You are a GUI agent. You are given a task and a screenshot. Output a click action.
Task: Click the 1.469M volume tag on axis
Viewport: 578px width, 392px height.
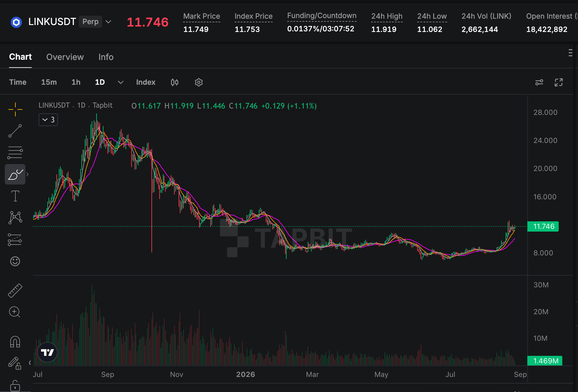(545, 361)
